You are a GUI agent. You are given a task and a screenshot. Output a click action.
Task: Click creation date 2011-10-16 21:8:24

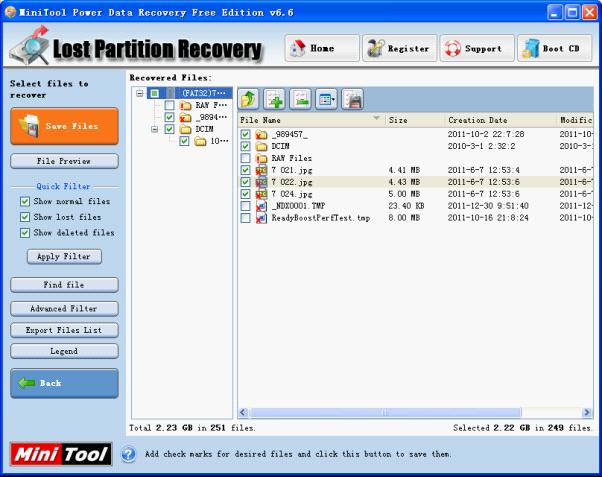point(488,218)
